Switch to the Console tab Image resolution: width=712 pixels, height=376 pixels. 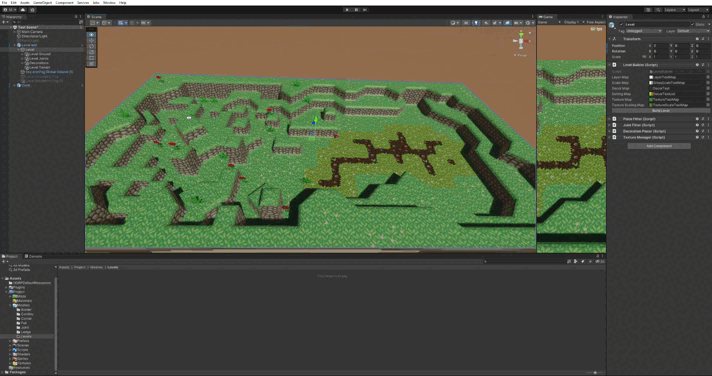click(x=34, y=256)
